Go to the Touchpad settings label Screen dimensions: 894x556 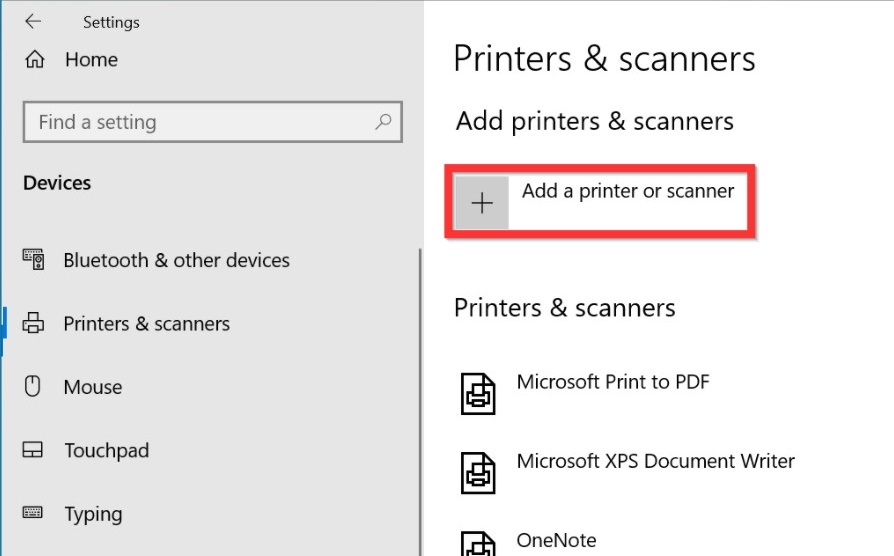click(106, 450)
